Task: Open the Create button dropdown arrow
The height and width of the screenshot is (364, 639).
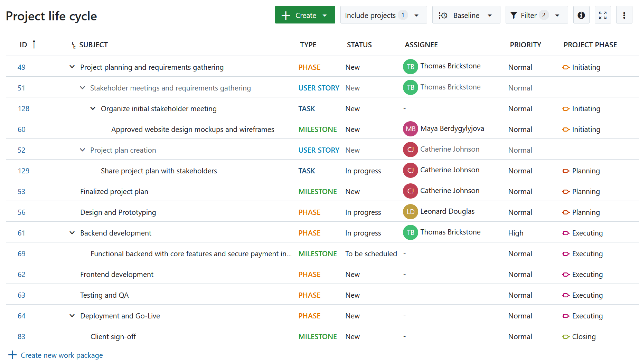Action: [325, 15]
